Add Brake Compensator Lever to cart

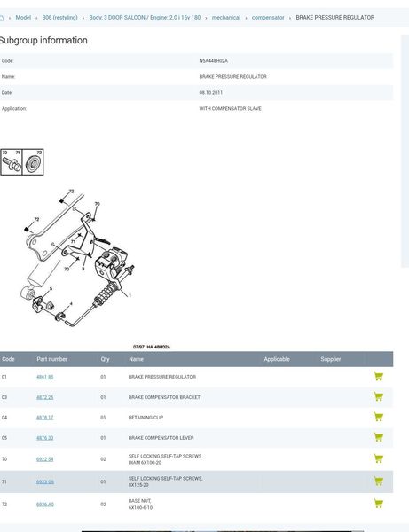[x=378, y=437]
